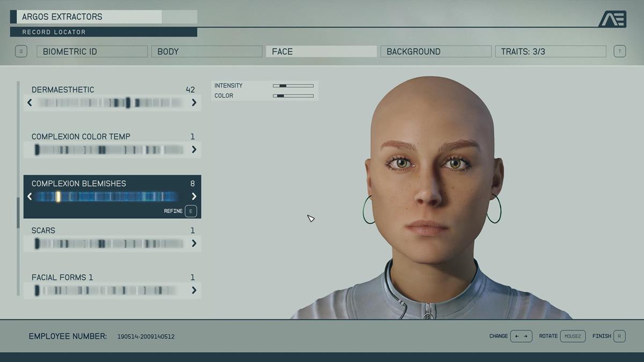Click the left chevron on Dermaesthetic
This screenshot has height=362, width=644.
click(30, 102)
